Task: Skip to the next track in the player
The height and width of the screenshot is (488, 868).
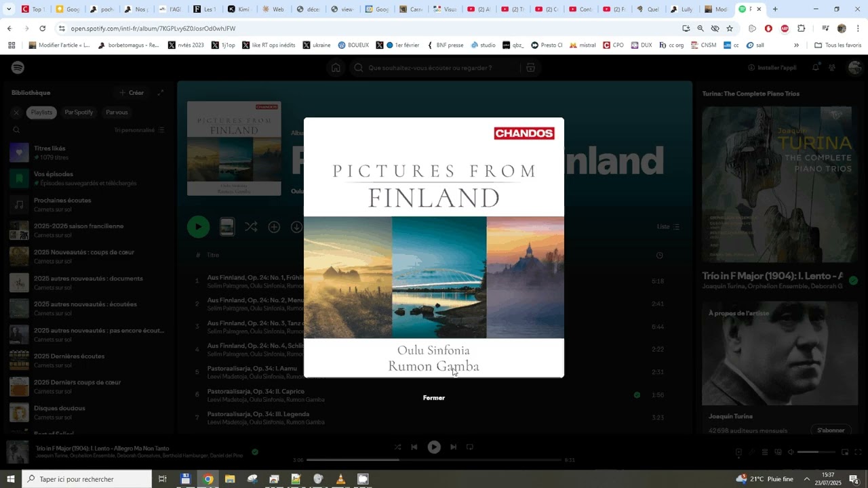Action: click(453, 447)
